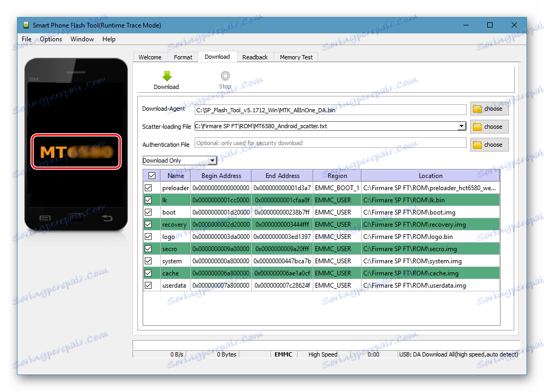544x392 pixels.
Task: Click the MT chip label on phone image
Action: [x=76, y=152]
